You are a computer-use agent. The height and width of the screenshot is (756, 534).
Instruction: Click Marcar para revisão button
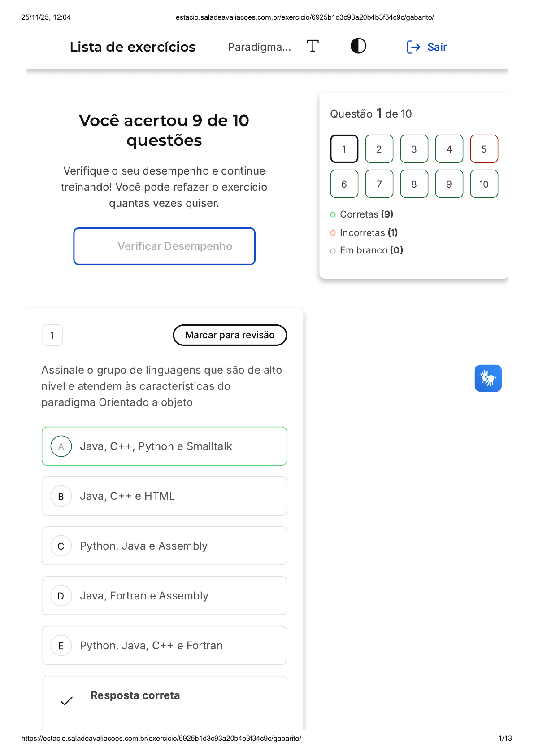(x=230, y=335)
